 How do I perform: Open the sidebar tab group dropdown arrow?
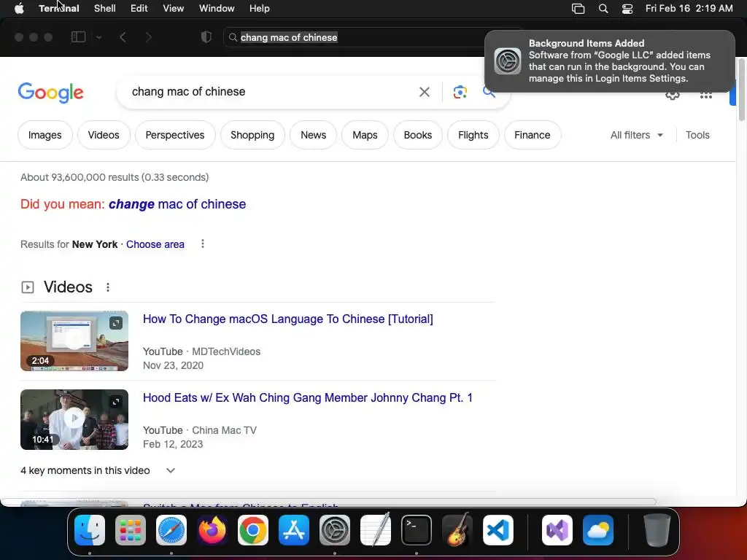point(99,37)
